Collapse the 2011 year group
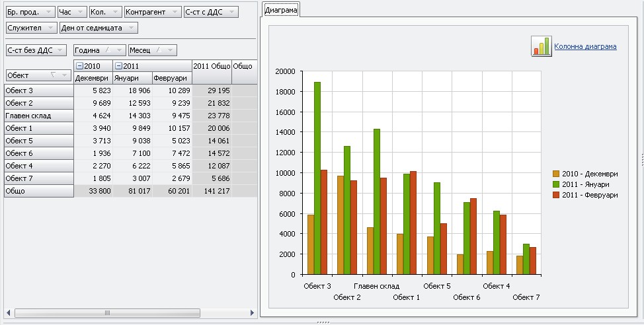Screen dimensions: 644x325 tap(119, 66)
